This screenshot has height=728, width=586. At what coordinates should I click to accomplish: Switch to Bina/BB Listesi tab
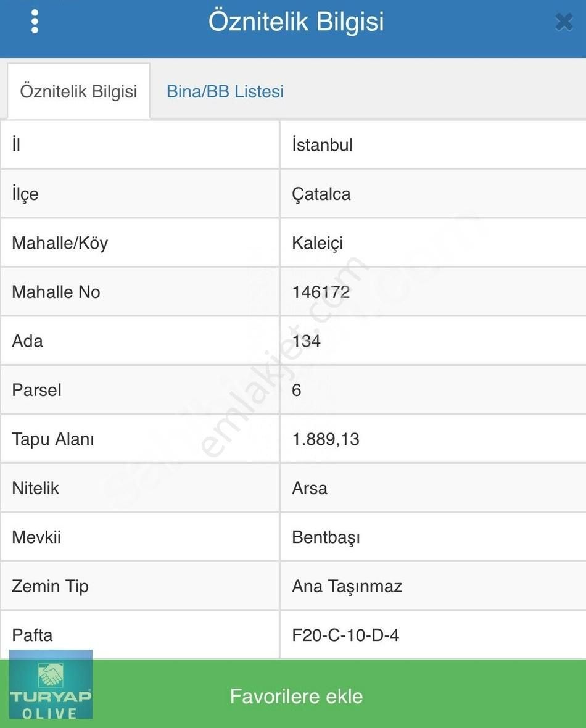tap(225, 91)
